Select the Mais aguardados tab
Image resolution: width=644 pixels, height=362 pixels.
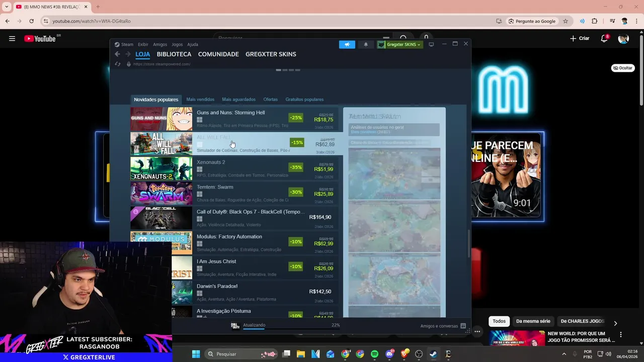tap(238, 100)
